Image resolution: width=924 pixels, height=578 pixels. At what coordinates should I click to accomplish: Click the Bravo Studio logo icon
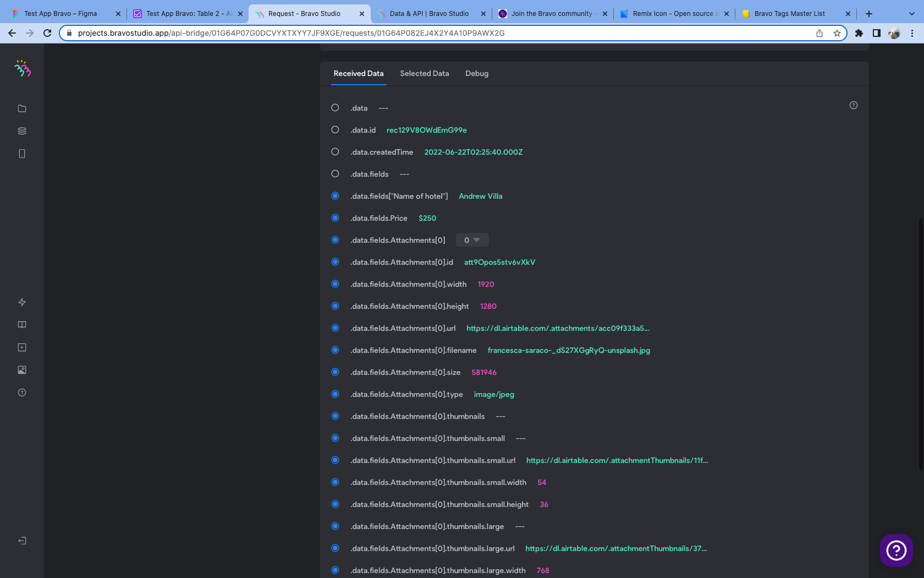tap(23, 68)
